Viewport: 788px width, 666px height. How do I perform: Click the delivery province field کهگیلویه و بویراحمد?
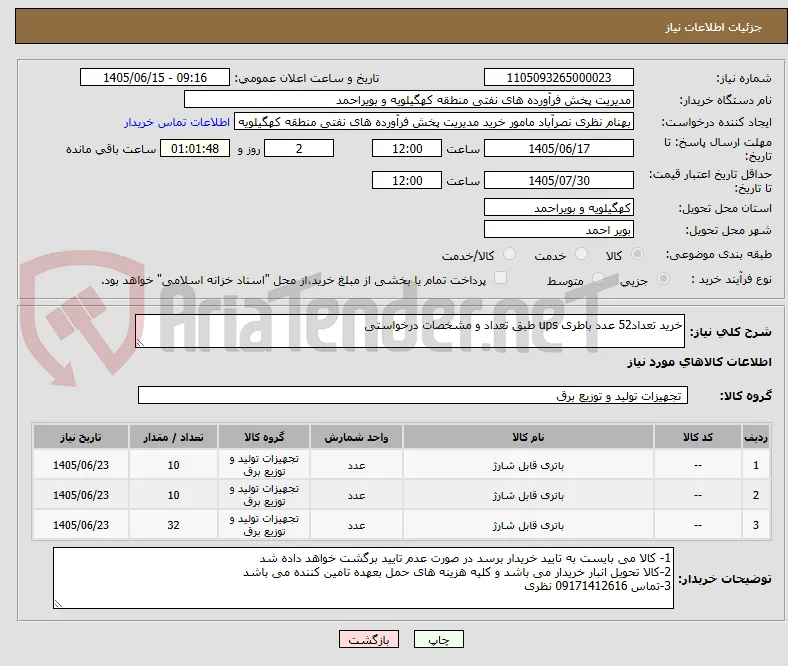558,208
